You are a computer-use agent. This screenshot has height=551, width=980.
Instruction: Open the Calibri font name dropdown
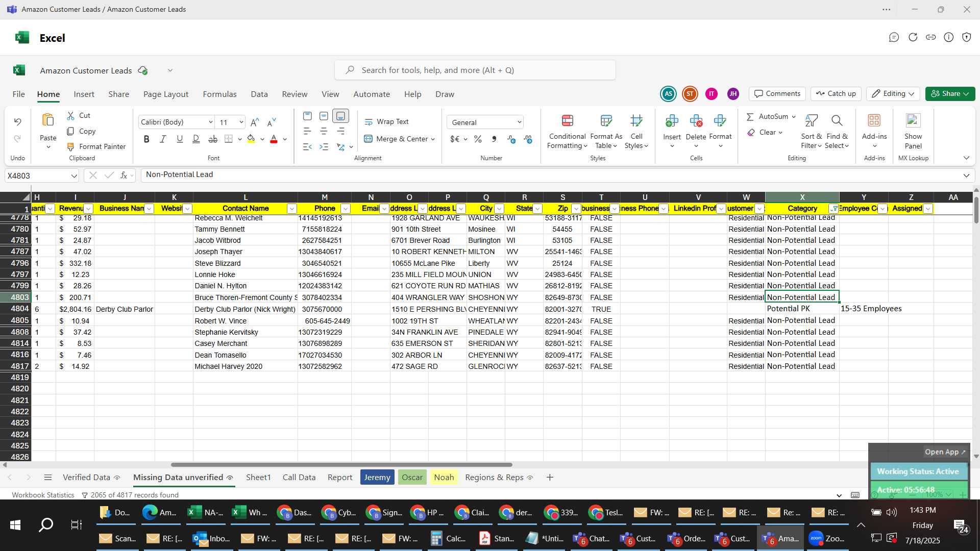[x=210, y=122]
